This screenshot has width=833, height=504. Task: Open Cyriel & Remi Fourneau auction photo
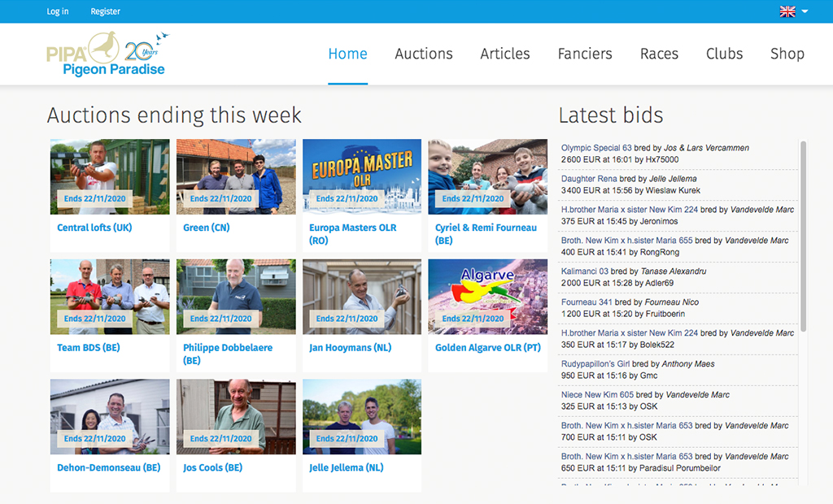point(488,177)
